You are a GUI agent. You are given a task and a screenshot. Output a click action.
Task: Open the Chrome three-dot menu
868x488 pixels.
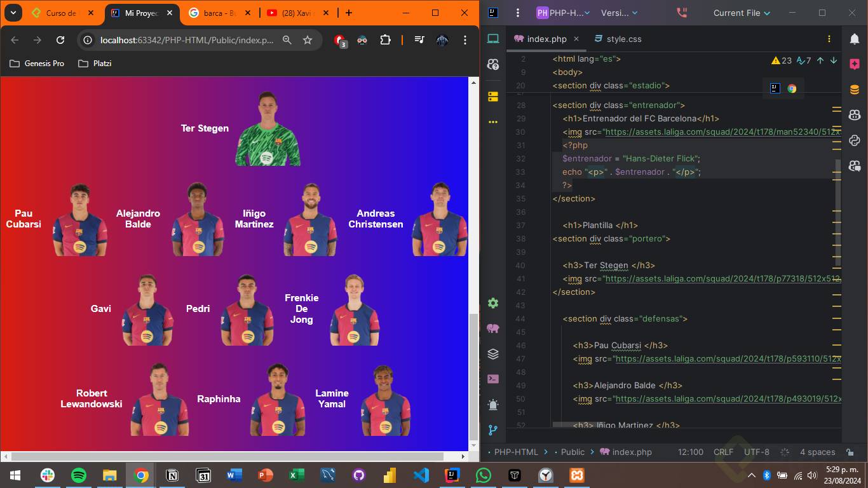pos(465,40)
